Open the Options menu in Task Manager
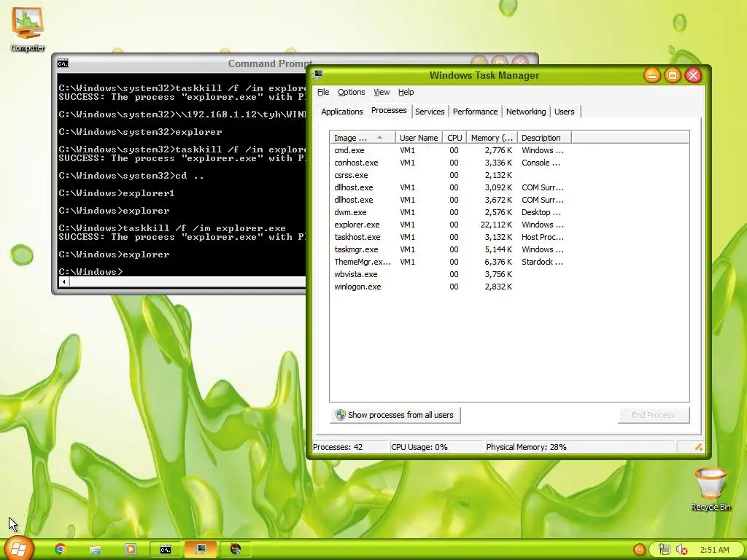Image resolution: width=747 pixels, height=560 pixels. tap(351, 92)
